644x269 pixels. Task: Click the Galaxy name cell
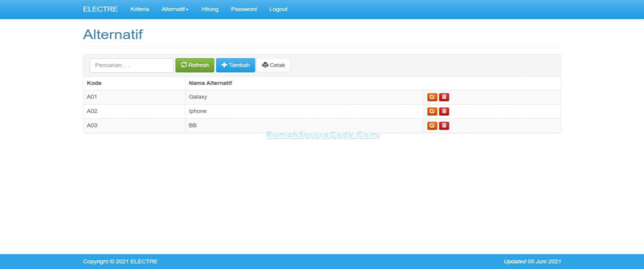pos(305,97)
